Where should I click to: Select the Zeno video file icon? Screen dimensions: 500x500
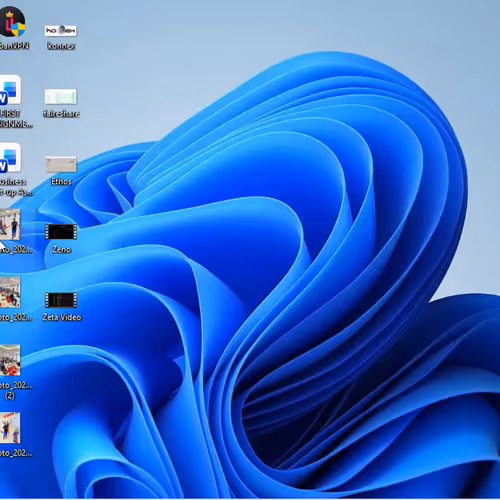pos(61,232)
